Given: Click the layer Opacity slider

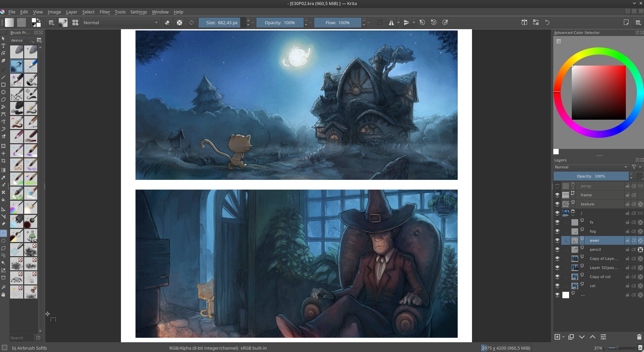Looking at the screenshot, I should pyautogui.click(x=591, y=176).
